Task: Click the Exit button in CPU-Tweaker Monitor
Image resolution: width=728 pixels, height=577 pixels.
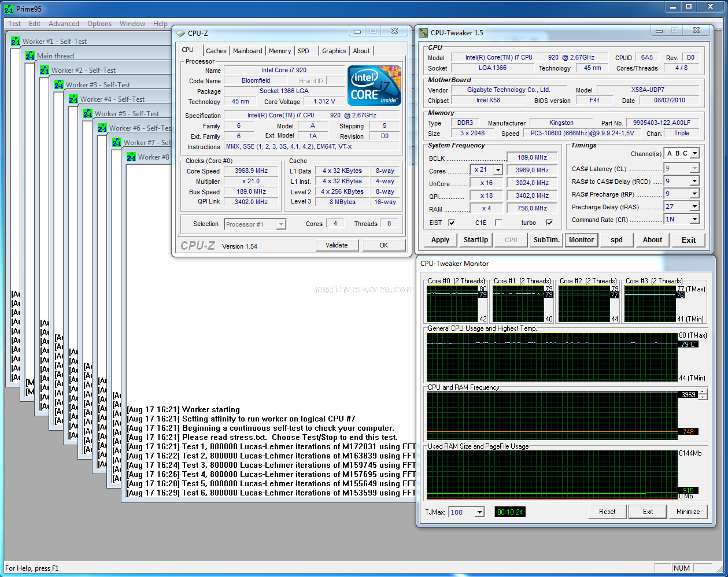Action: click(x=648, y=512)
